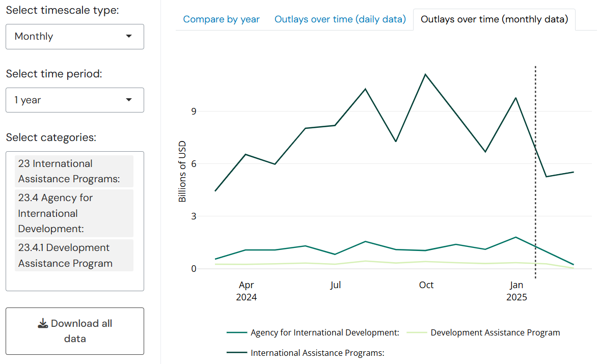Screen dimensions: 598x364
Task: Click the download icon on the button
Action: coord(43,324)
